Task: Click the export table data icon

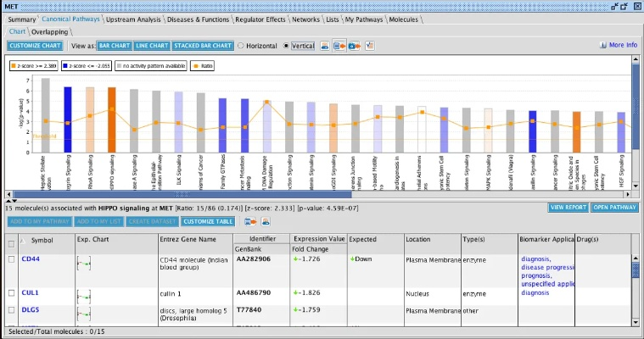Action: (251, 221)
